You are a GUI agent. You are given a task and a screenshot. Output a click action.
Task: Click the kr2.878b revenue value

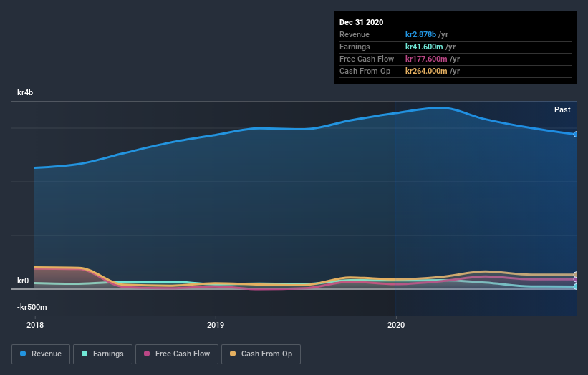(x=420, y=34)
